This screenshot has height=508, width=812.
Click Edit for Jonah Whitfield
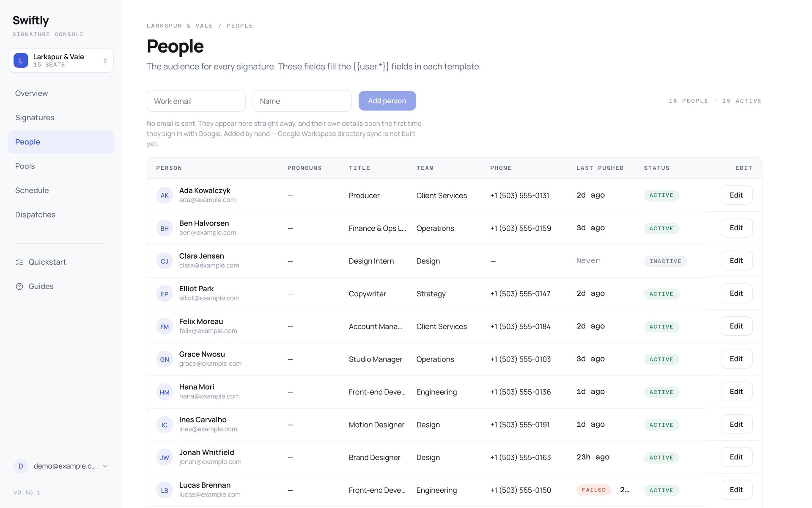pos(736,457)
